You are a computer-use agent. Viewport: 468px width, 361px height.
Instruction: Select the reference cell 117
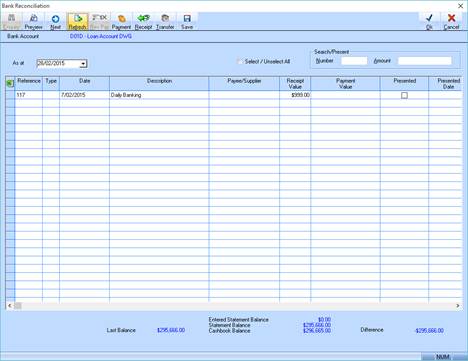tap(29, 95)
